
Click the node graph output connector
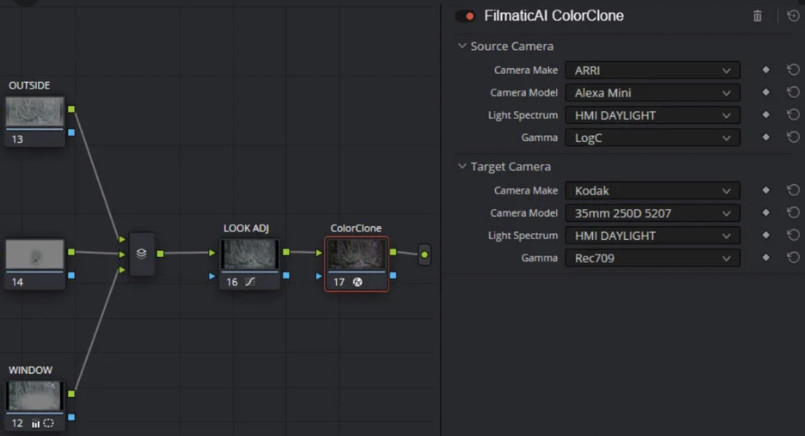(425, 254)
